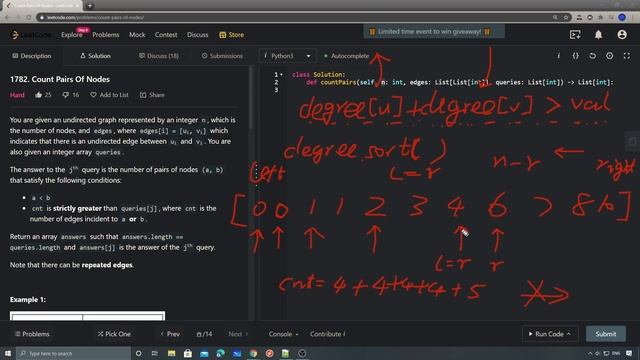Open the notification center in system tray
640x360 pixels.
click(x=629, y=353)
